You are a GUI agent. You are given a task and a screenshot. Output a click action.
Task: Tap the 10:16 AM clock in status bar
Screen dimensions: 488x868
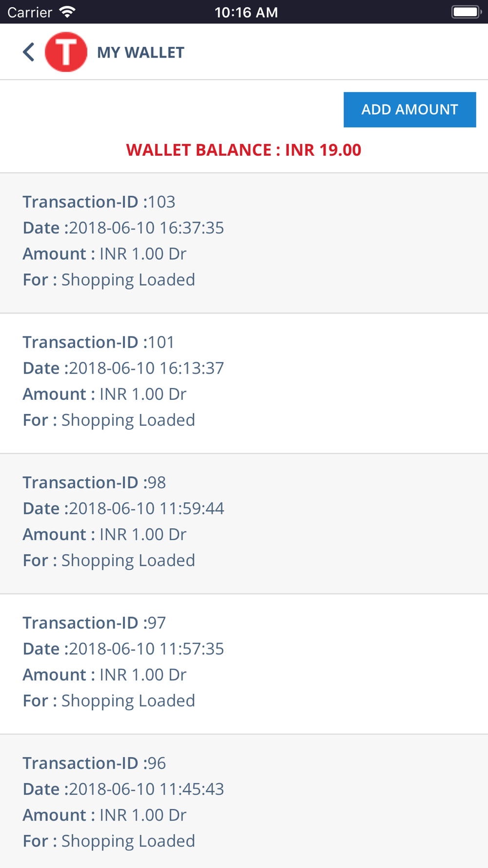click(x=246, y=12)
